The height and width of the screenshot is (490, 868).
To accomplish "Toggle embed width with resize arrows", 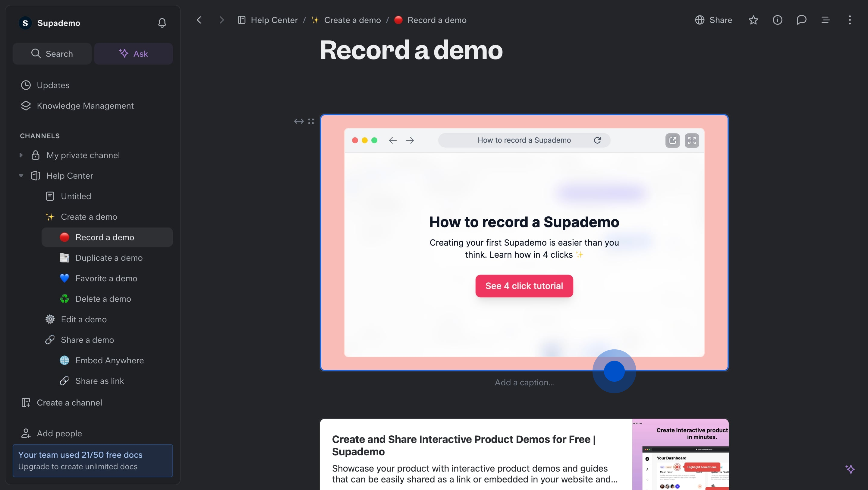I will pos(299,121).
